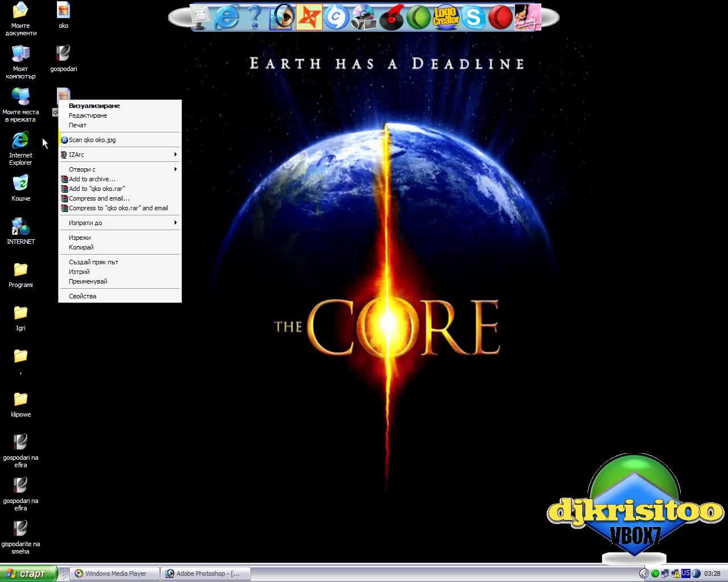Image resolution: width=728 pixels, height=582 pixels.
Task: Choose Изрежи in the context menu
Action: click(120, 238)
